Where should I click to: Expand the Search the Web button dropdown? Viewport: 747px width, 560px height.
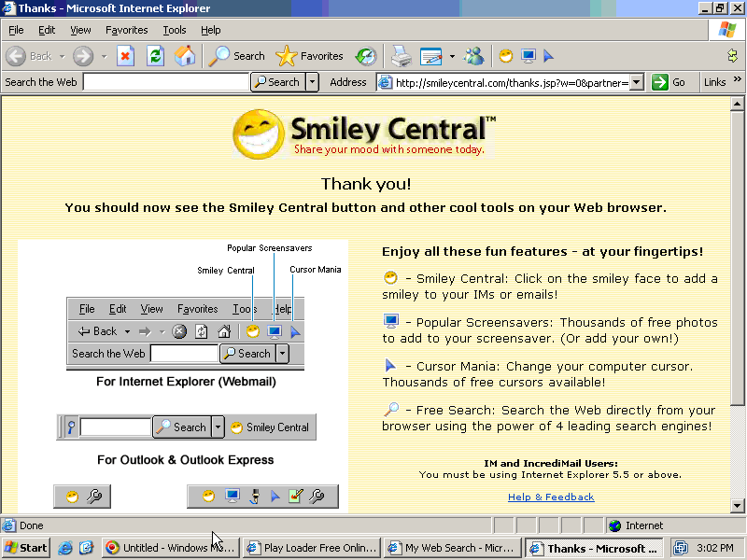pyautogui.click(x=312, y=82)
